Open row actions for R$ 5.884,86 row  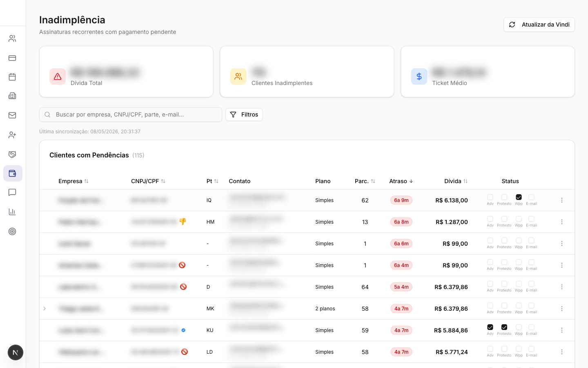coord(562,330)
